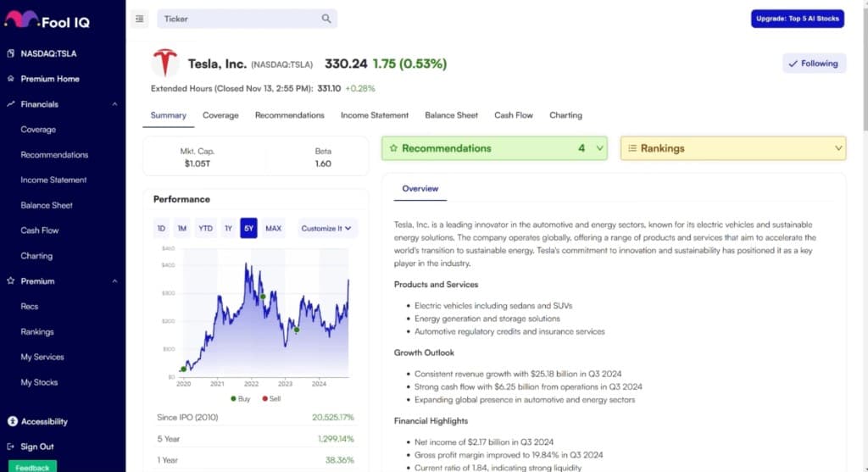Viewport: 868px width, 472px height.
Task: Click the Financials chart icon in sidebar
Action: pos(10,104)
